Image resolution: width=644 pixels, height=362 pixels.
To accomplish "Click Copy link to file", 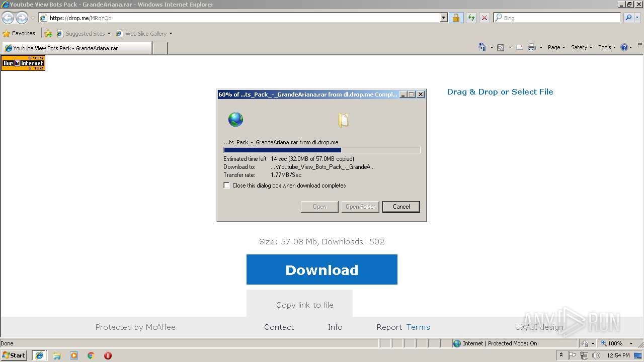I will 299,305.
